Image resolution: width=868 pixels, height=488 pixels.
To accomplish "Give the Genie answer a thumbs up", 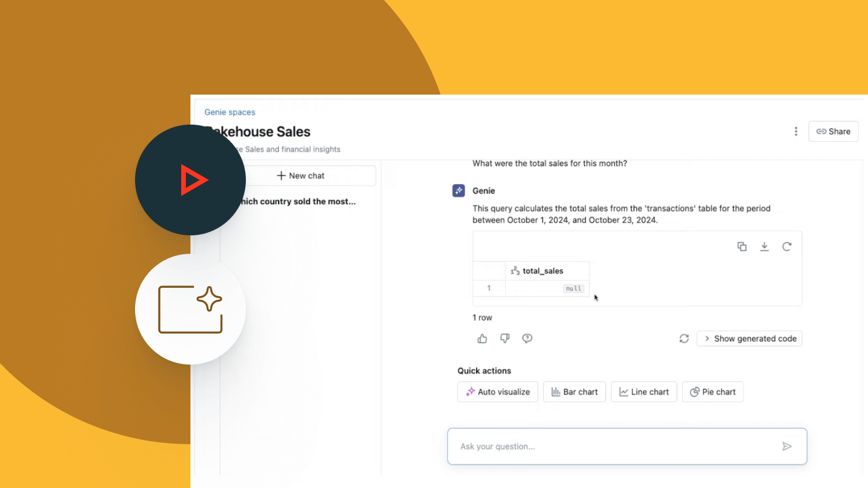I will click(482, 339).
